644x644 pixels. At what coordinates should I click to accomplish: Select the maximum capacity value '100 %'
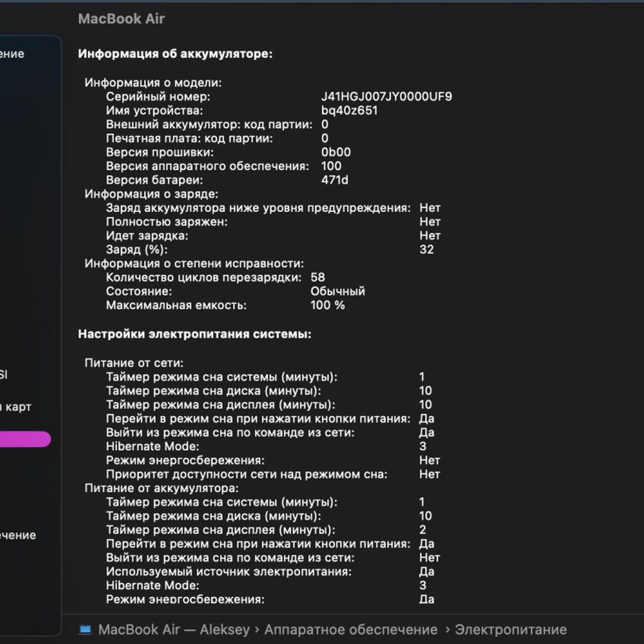tap(328, 305)
